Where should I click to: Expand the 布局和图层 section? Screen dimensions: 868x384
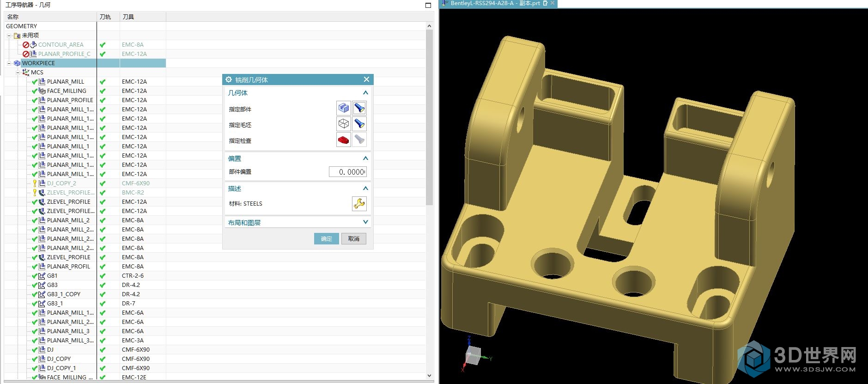click(x=365, y=222)
